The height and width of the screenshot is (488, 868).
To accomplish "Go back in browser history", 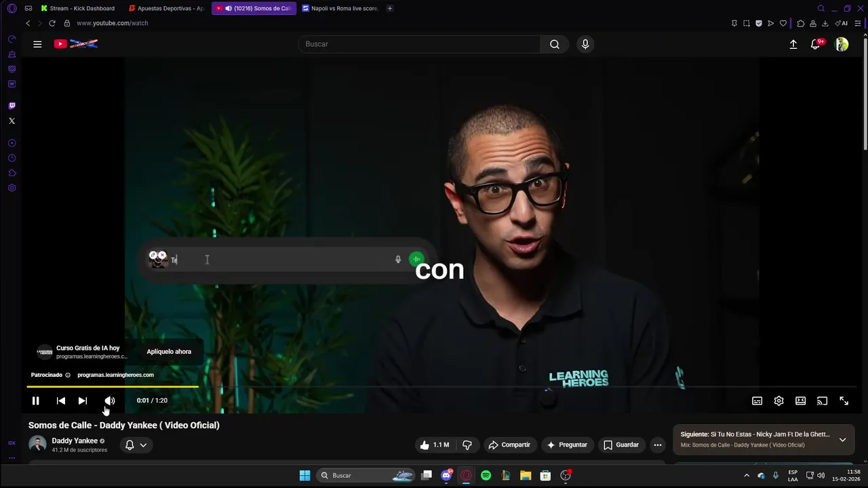I will pyautogui.click(x=28, y=23).
